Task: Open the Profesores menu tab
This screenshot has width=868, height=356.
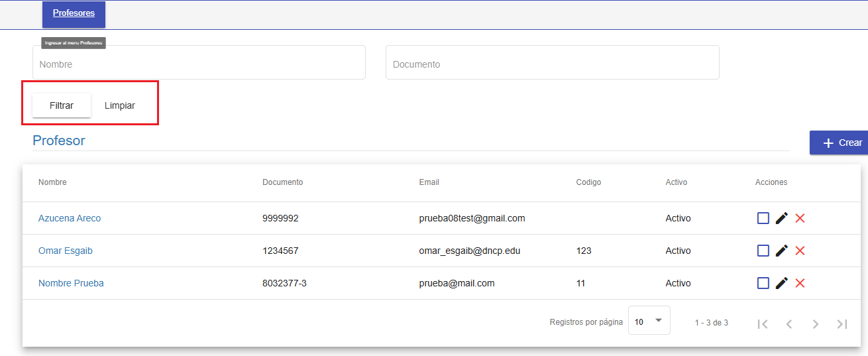Action: (74, 13)
